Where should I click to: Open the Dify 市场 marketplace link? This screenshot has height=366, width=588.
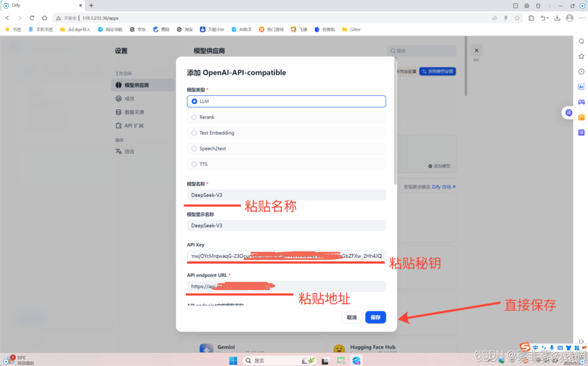444,187
